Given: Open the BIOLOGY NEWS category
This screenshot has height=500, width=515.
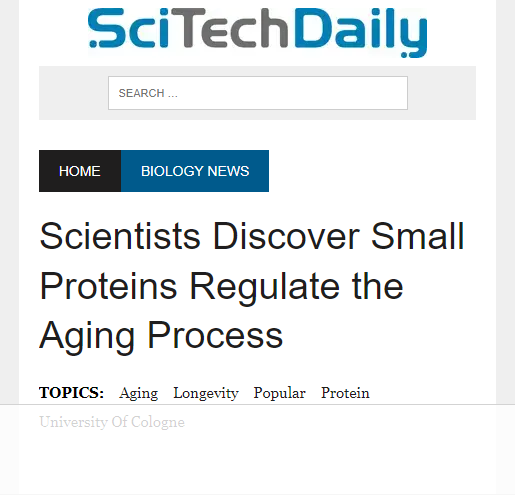Looking at the screenshot, I should [x=195, y=171].
